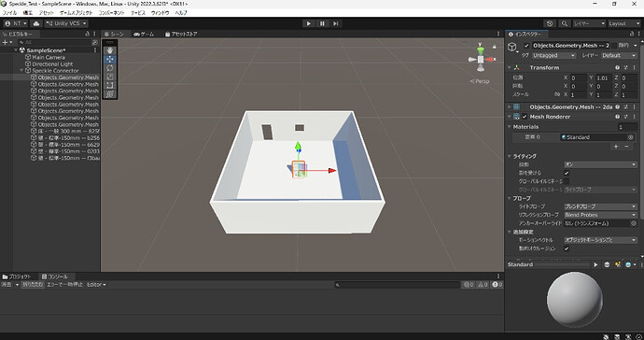This screenshot has height=340, width=644.
Task: Pick object for Anchor Override field
Action: [634, 223]
